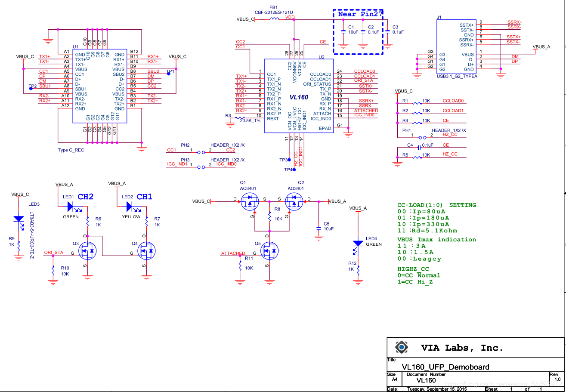The height and width of the screenshot is (392, 566).
Task: Click the A4 size field
Action: pos(394,380)
